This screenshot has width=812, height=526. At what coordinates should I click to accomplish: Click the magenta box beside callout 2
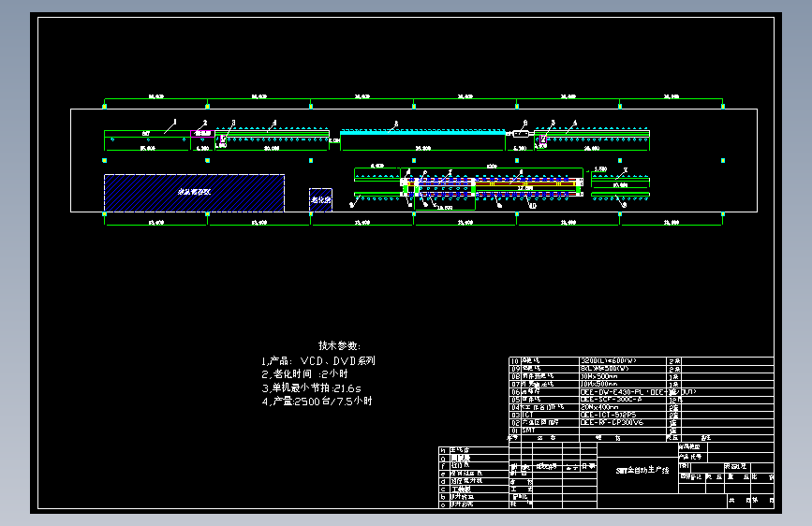[x=202, y=134]
